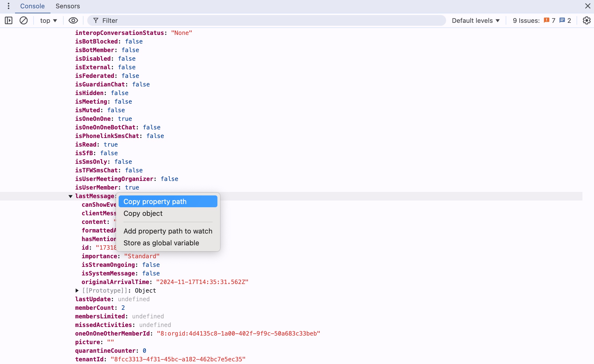Click the orange issues warning icon
The height and width of the screenshot is (364, 594).
pos(546,20)
